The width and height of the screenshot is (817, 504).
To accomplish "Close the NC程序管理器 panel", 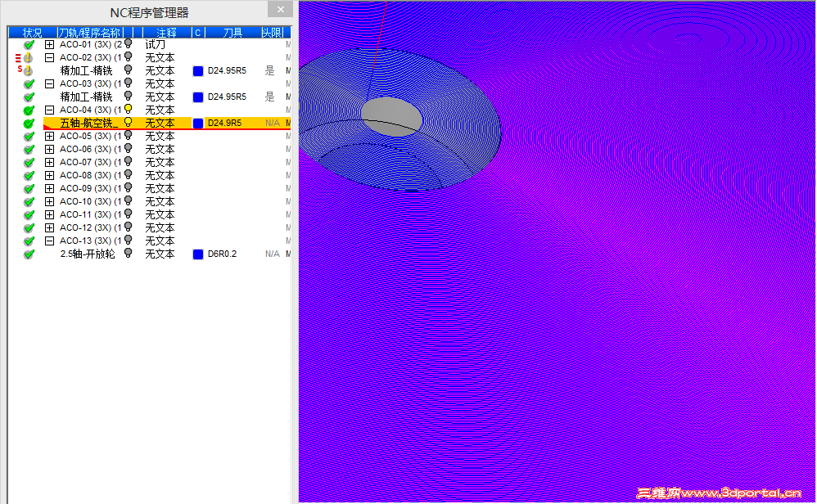I will click(x=280, y=9).
